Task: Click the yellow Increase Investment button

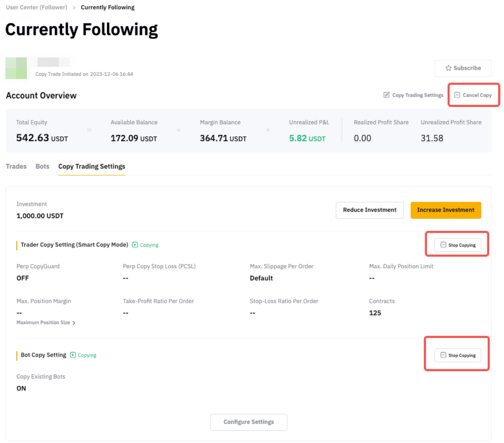Action: [x=446, y=210]
